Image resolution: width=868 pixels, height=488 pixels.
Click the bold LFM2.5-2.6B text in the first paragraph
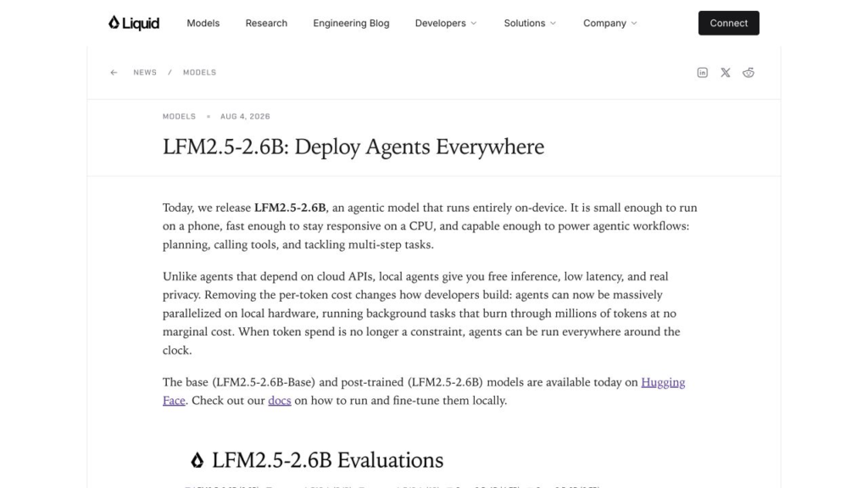[x=290, y=208]
